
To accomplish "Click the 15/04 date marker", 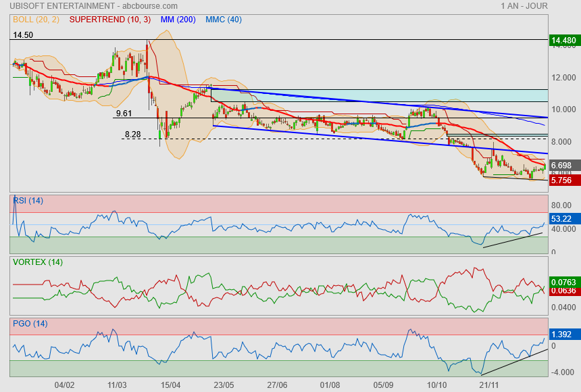I will [x=170, y=385].
